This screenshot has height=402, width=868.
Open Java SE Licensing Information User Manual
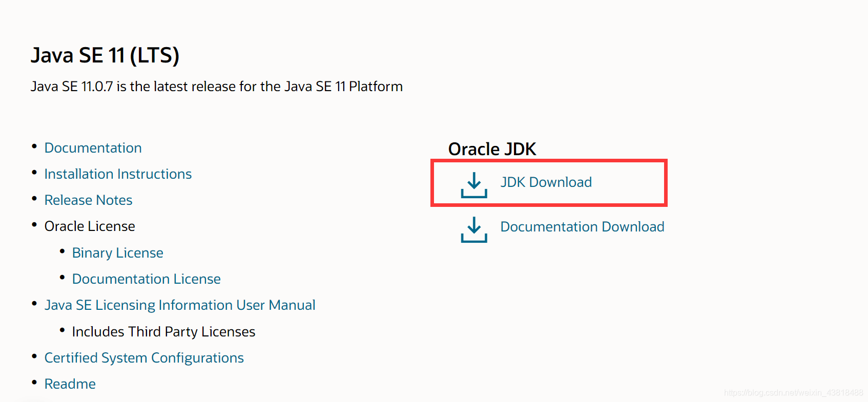[180, 305]
